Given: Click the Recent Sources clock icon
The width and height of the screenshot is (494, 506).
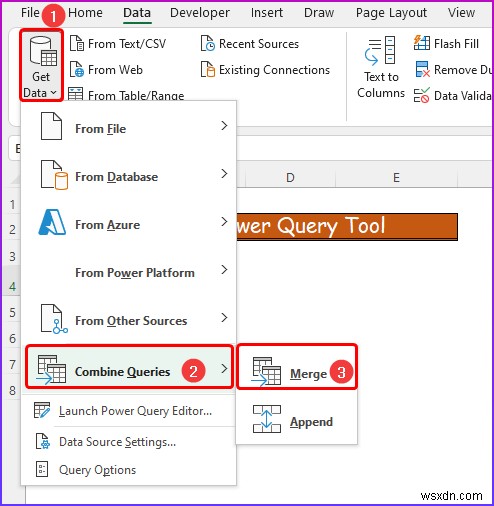Looking at the screenshot, I should click(x=208, y=44).
